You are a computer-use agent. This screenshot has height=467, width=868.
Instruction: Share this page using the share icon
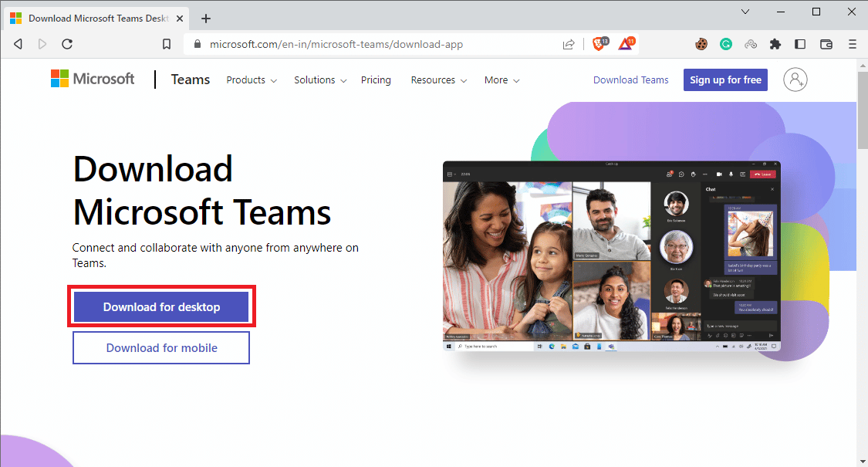coord(569,44)
